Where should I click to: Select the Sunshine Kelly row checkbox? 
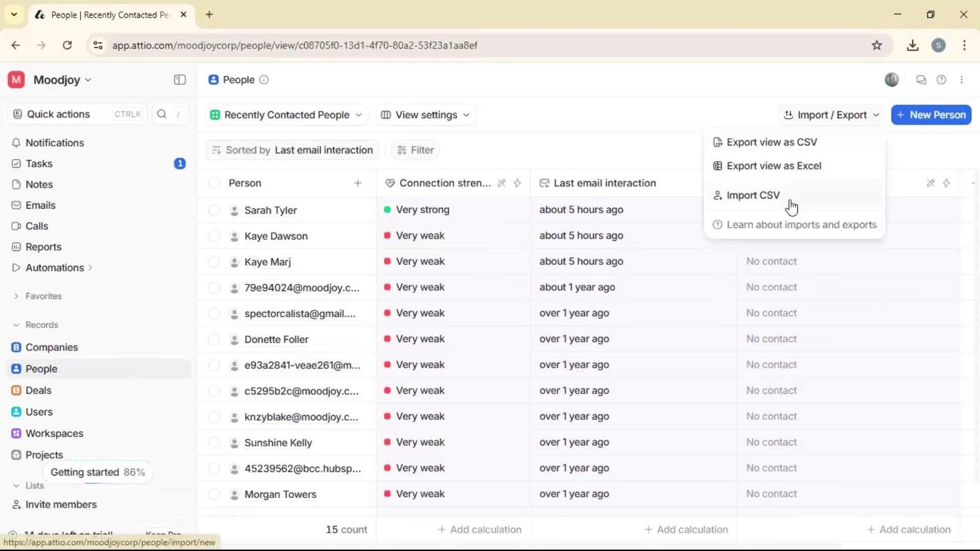(x=214, y=443)
